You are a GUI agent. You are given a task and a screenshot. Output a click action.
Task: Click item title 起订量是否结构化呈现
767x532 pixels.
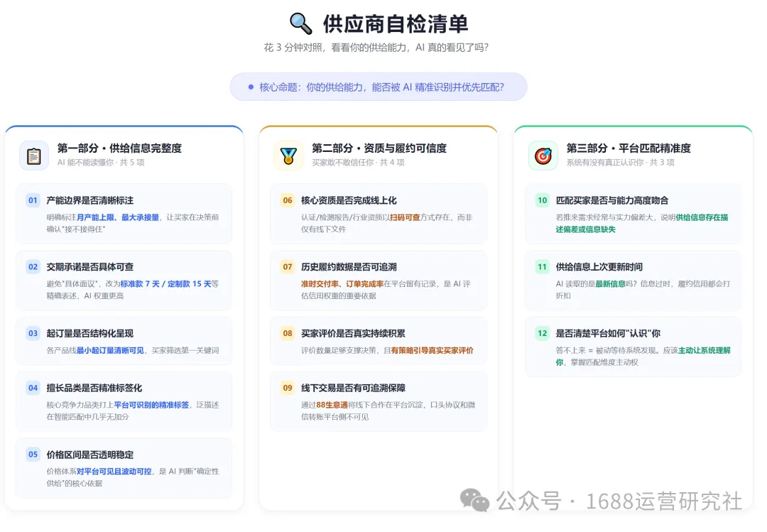[x=90, y=334]
